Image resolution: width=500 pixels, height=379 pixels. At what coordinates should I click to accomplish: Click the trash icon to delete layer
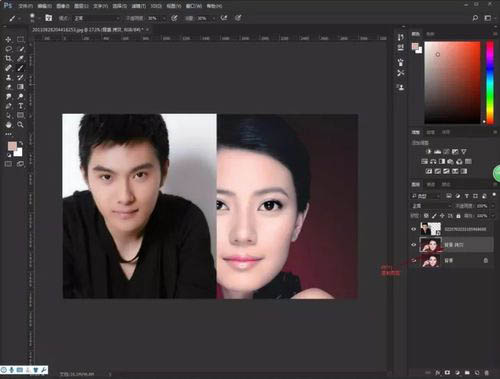pos(486,372)
